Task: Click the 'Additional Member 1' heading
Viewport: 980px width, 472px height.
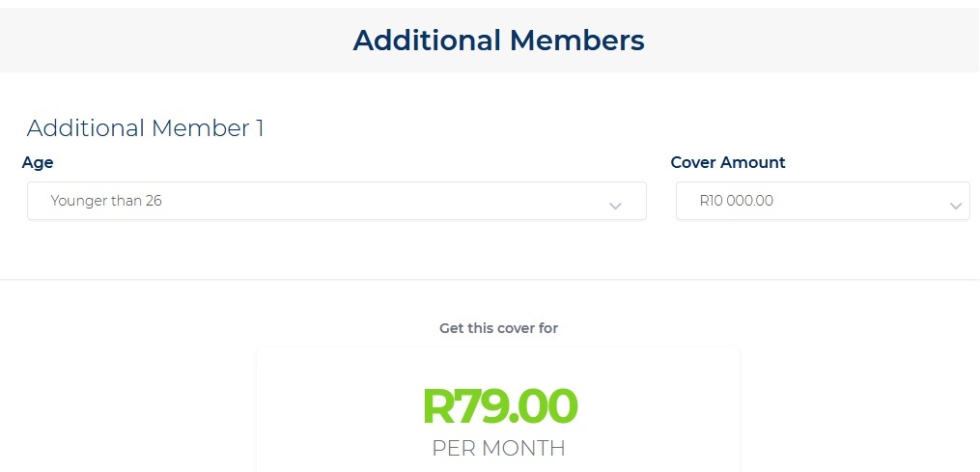Action: point(145,128)
